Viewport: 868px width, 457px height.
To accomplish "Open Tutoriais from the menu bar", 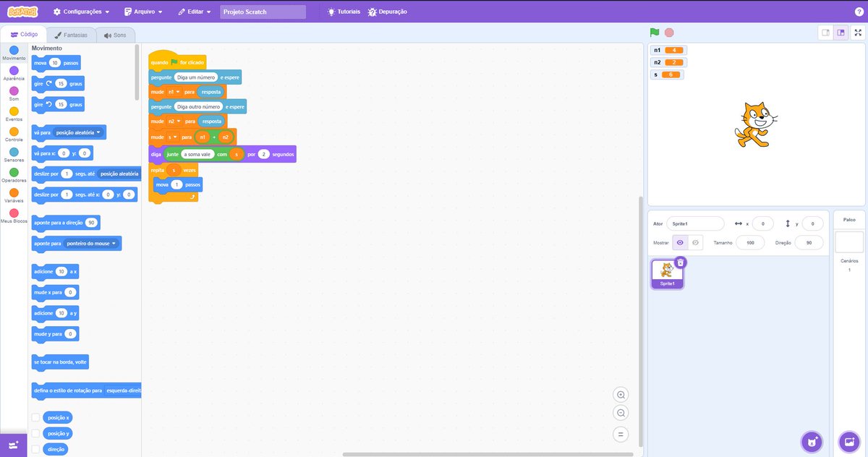I will (x=344, y=12).
